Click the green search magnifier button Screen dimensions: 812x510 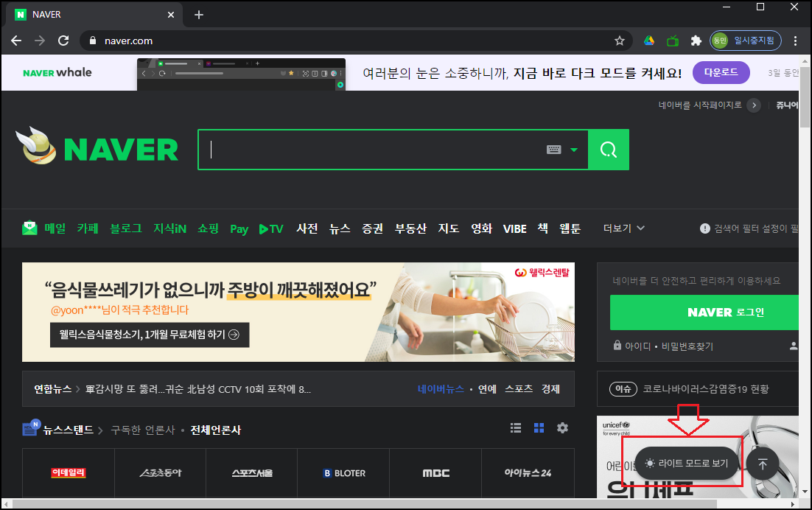pos(609,150)
